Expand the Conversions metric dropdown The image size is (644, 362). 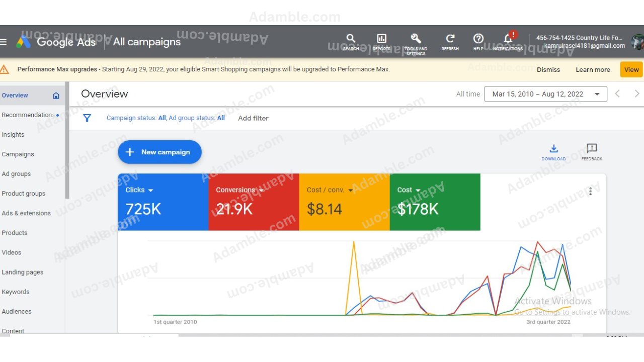pyautogui.click(x=262, y=191)
